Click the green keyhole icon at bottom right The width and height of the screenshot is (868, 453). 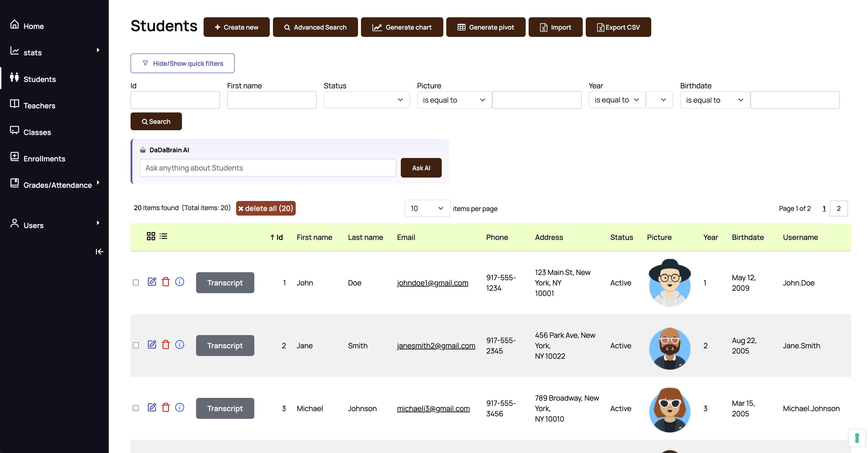(857, 438)
